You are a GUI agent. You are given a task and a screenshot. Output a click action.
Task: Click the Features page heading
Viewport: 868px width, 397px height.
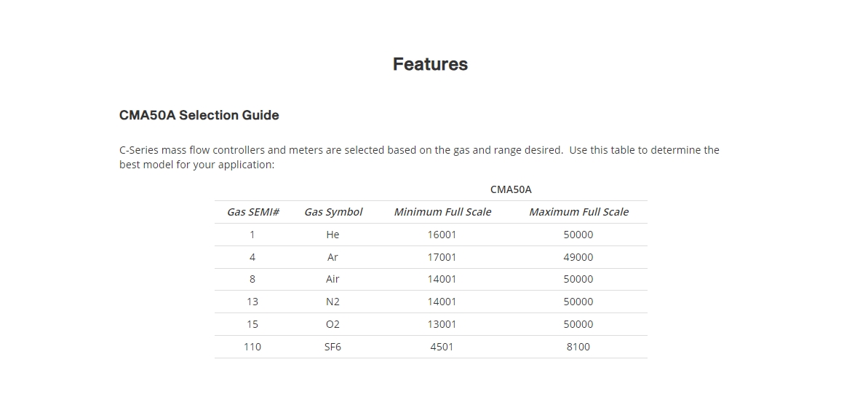(x=430, y=64)
